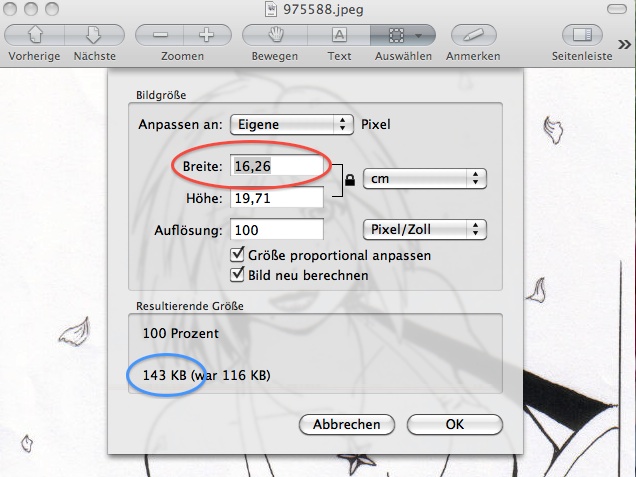The height and width of the screenshot is (477, 636).
Task: Uncheck Bild neu berechnen
Action: pyautogui.click(x=239, y=274)
